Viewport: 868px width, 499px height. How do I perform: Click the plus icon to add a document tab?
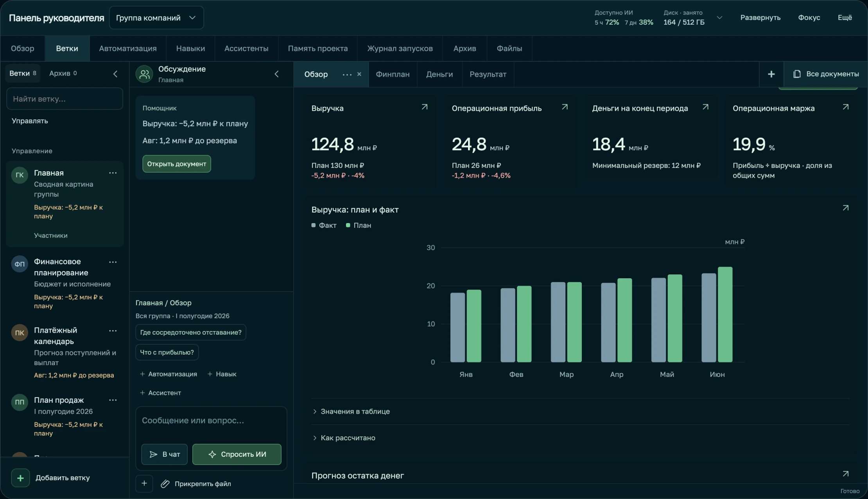pos(771,74)
